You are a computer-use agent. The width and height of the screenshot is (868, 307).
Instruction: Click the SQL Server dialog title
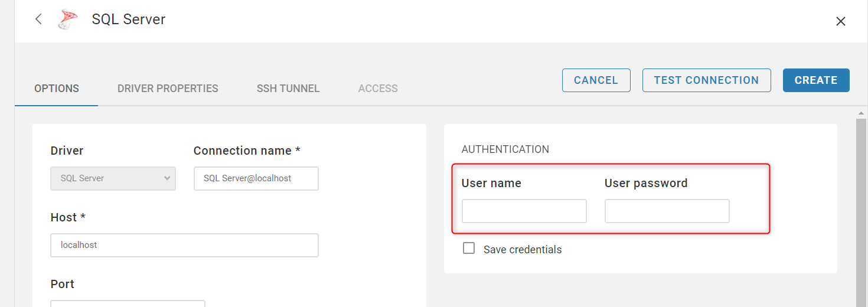click(x=129, y=19)
